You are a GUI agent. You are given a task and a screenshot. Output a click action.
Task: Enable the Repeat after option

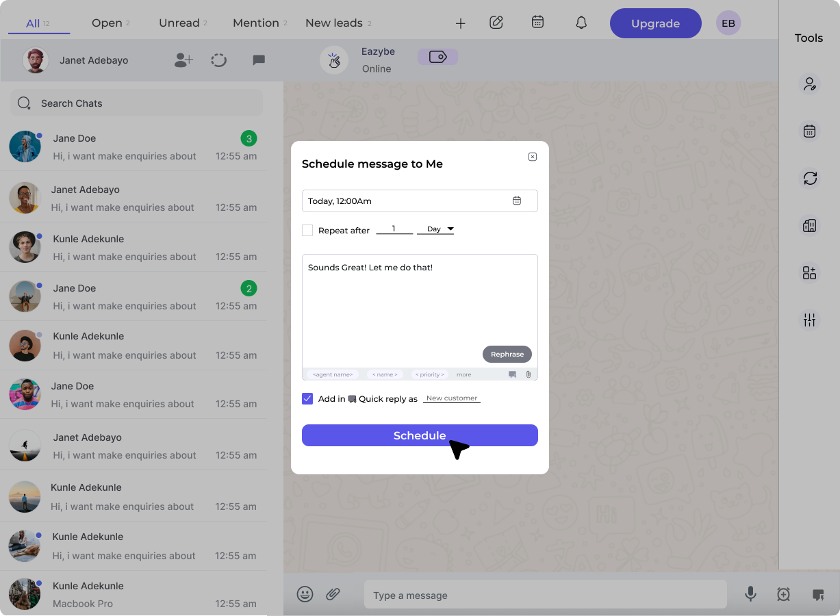click(x=307, y=230)
